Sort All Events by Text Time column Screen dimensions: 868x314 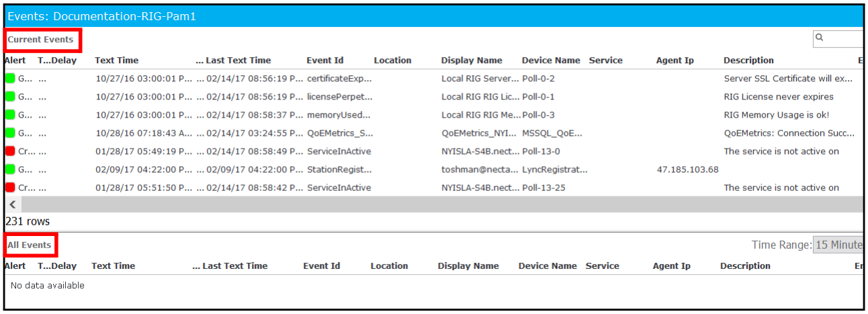[x=114, y=266]
